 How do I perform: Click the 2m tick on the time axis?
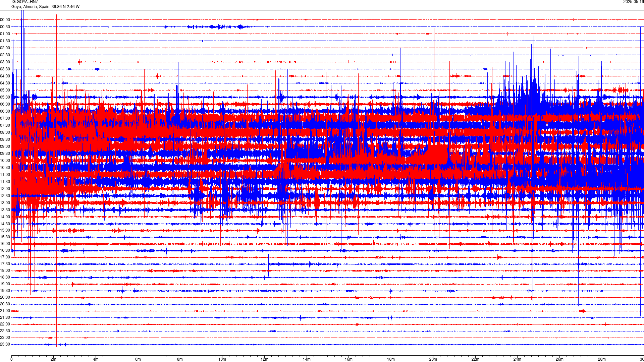[x=54, y=359]
